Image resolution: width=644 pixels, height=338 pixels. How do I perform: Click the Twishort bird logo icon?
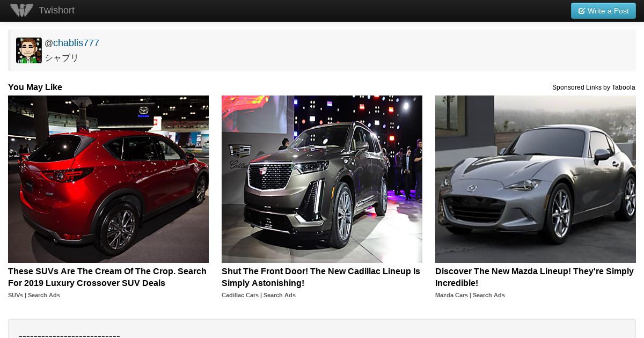[21, 10]
